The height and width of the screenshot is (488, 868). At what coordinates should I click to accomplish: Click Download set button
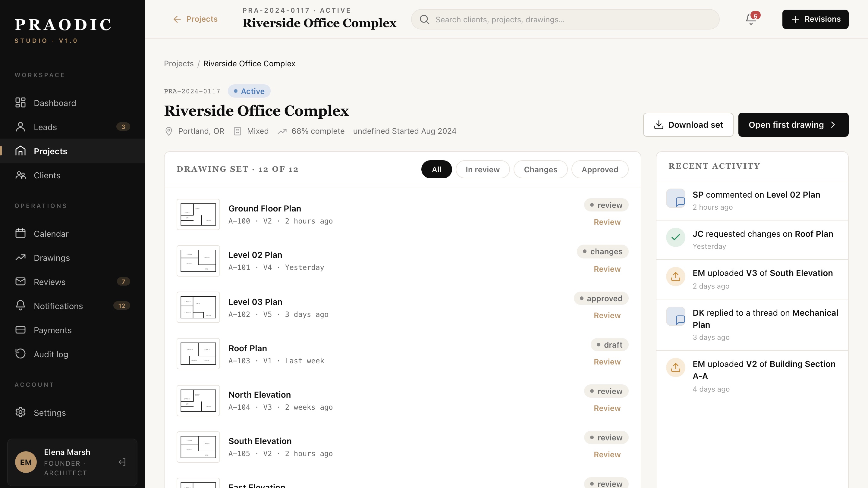(688, 125)
